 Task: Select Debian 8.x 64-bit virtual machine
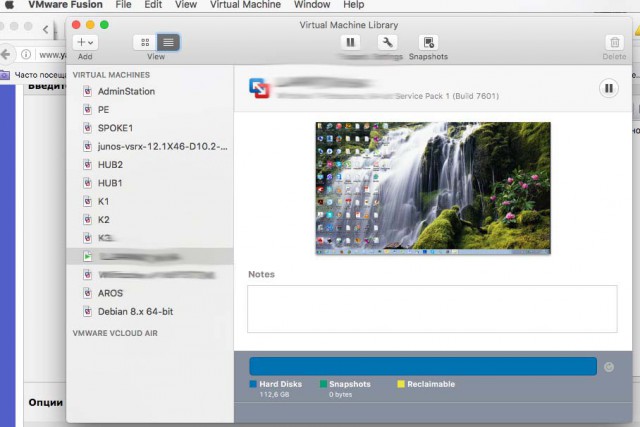tap(150, 311)
